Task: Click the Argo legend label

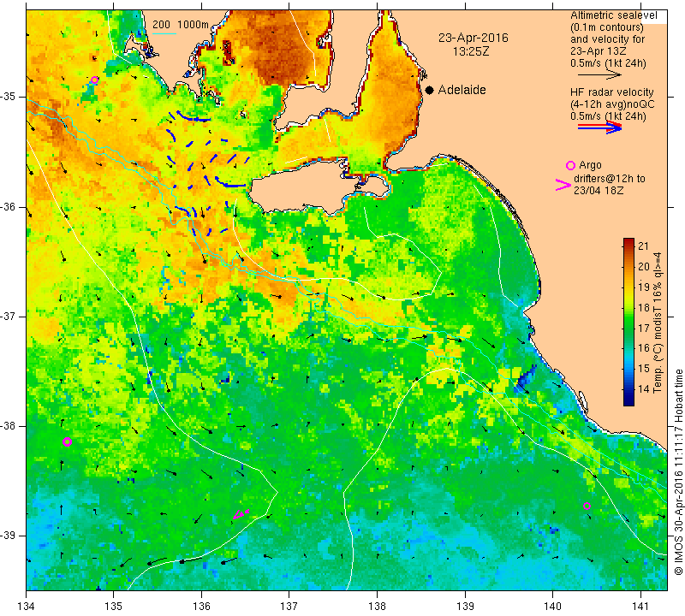Action: (590, 165)
